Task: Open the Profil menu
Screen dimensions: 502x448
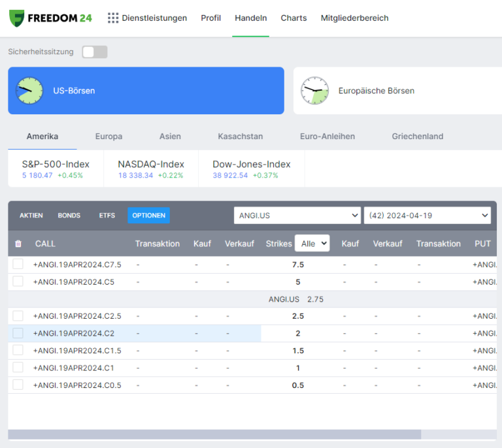Action: coord(210,18)
